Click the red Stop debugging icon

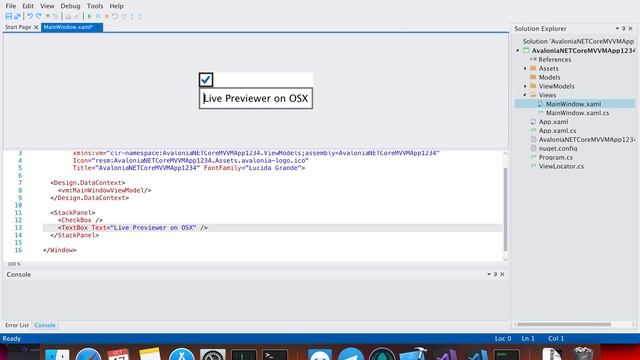click(107, 16)
